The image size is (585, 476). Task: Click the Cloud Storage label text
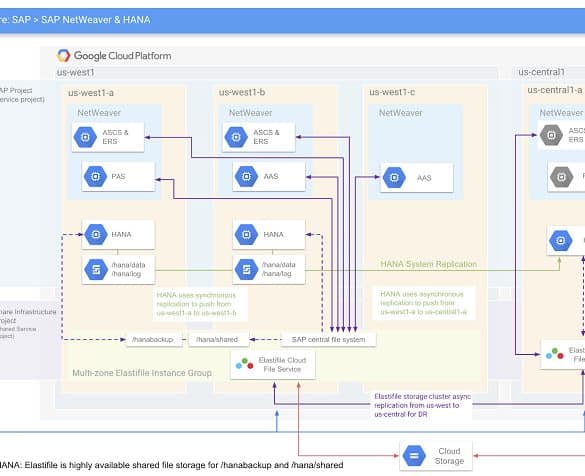click(449, 456)
